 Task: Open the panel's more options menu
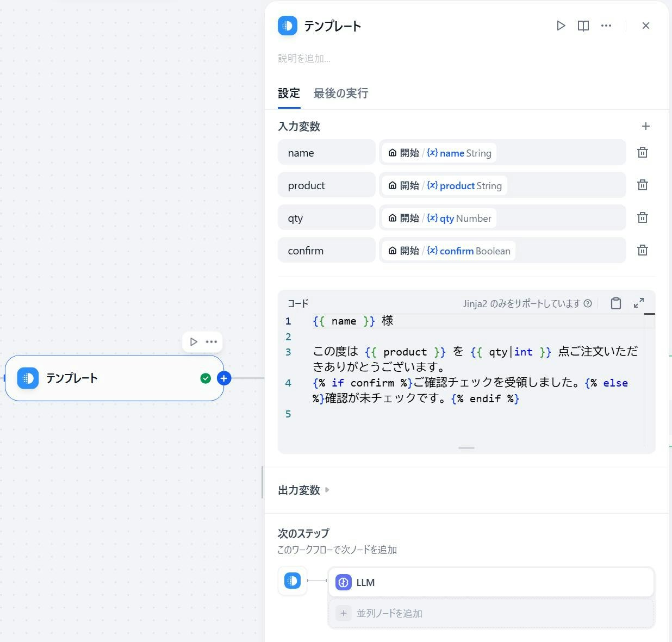tap(606, 26)
